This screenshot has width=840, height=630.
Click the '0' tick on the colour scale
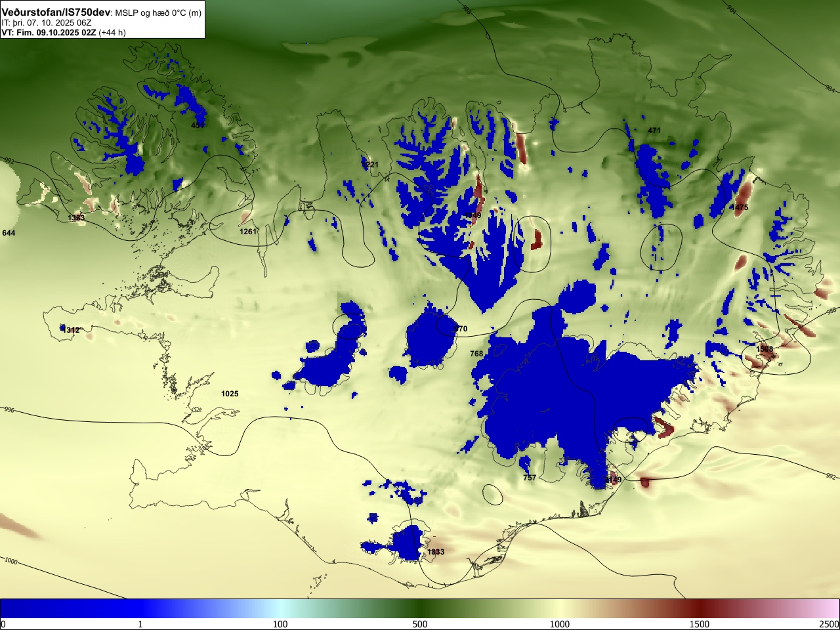tap(3, 624)
